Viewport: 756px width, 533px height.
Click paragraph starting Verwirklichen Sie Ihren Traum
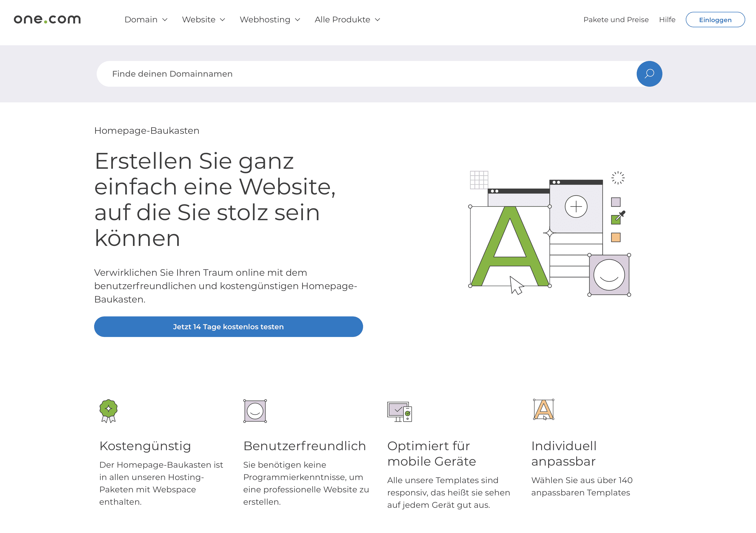tap(226, 286)
